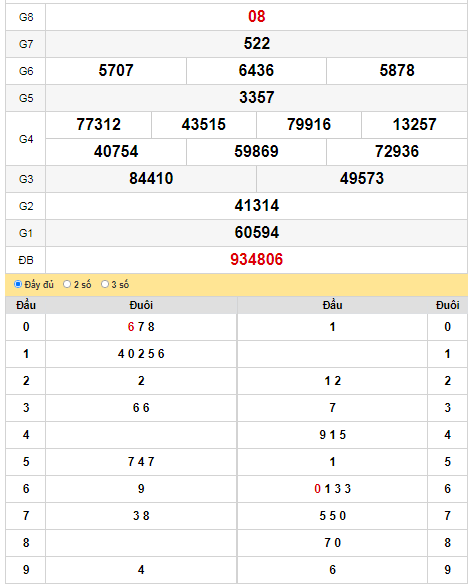
Task: Click the G3 number 84410
Action: 151,178
